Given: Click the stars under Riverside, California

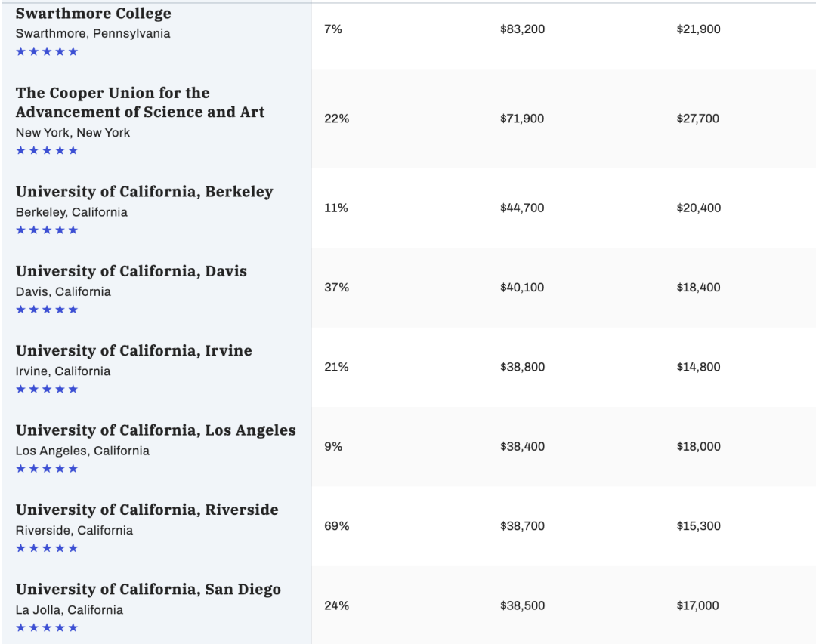Looking at the screenshot, I should click(x=47, y=548).
